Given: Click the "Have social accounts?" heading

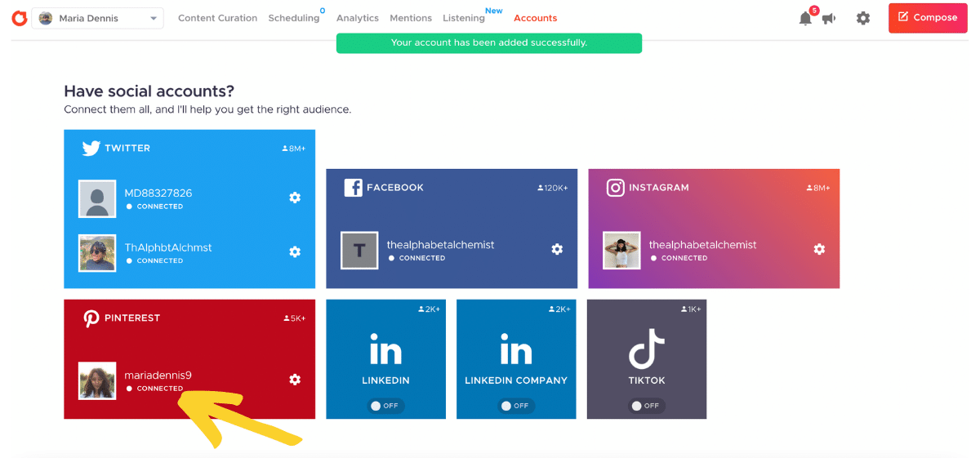Looking at the screenshot, I should [x=149, y=91].
